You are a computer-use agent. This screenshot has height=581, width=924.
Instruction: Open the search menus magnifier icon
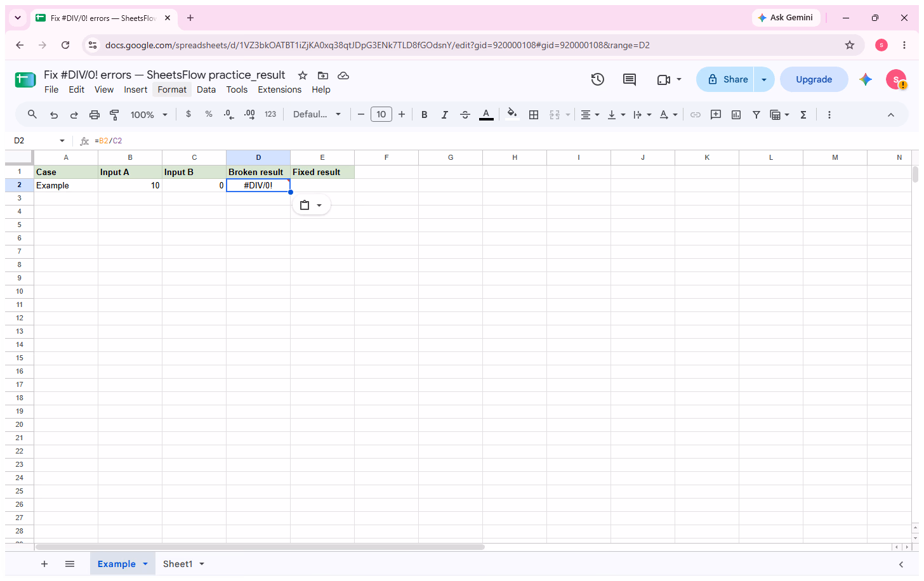[32, 115]
